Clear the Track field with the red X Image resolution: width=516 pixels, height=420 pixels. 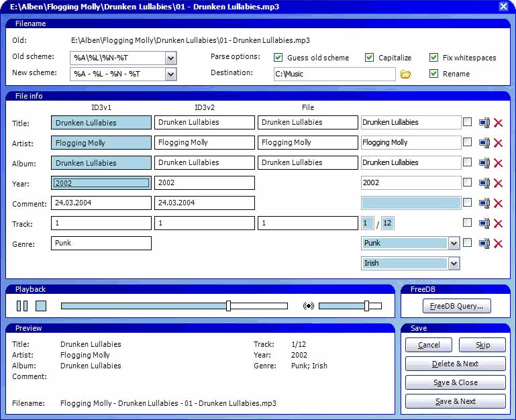coord(499,223)
